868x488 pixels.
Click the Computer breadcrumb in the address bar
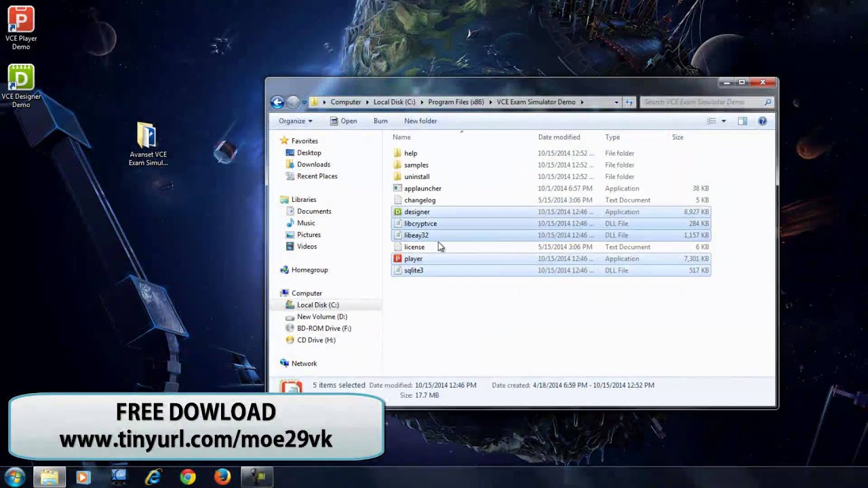click(x=346, y=102)
